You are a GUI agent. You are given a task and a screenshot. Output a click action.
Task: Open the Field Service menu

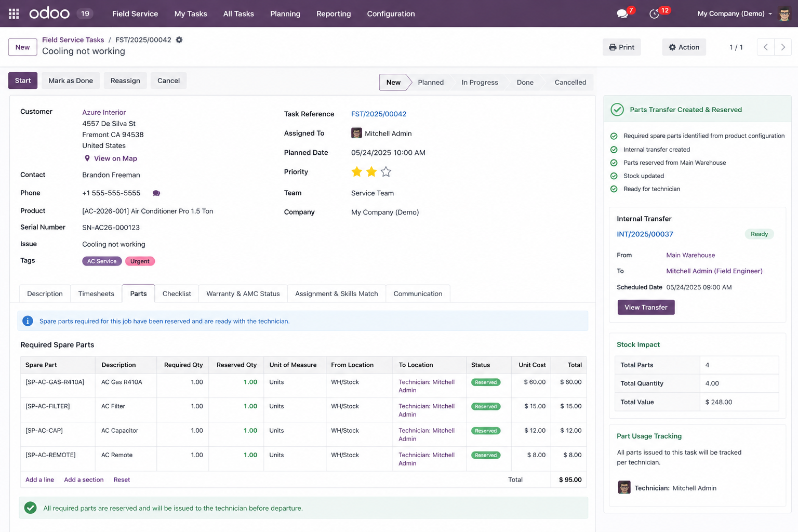click(x=135, y=14)
